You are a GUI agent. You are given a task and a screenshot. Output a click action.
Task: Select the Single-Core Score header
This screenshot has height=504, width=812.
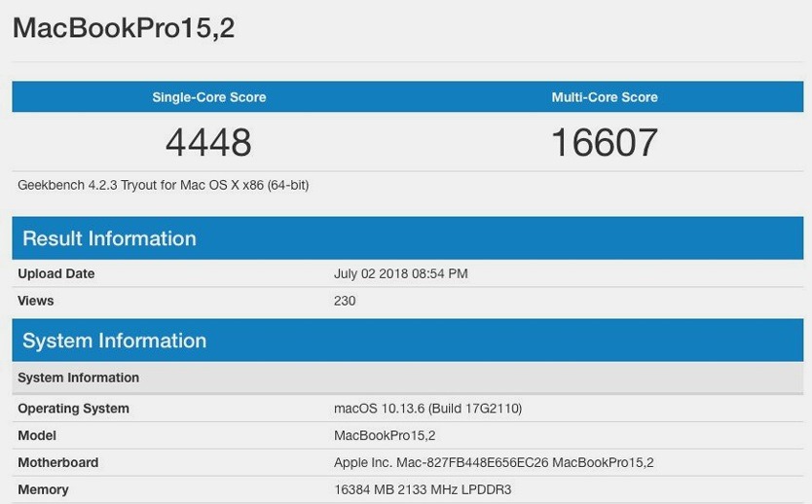click(x=209, y=96)
